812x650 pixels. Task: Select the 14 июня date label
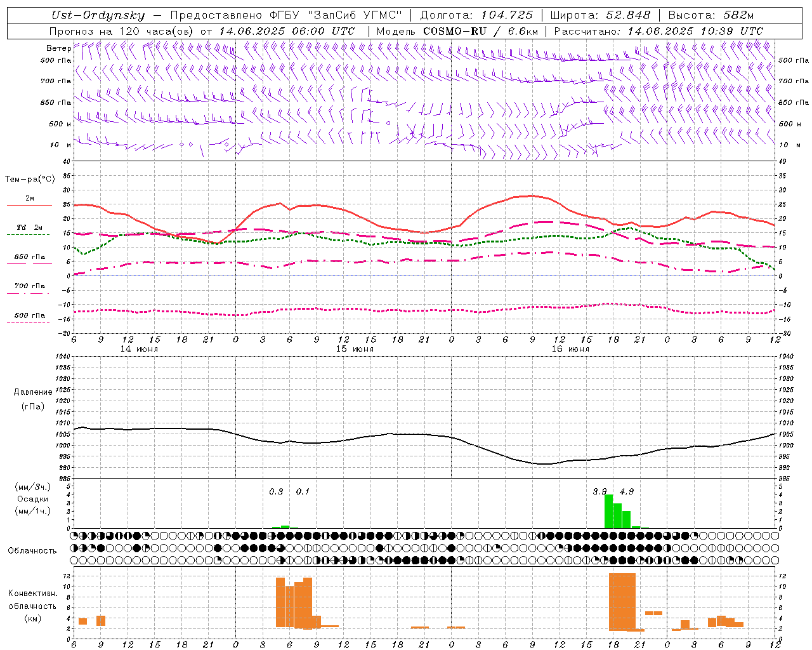coord(139,349)
